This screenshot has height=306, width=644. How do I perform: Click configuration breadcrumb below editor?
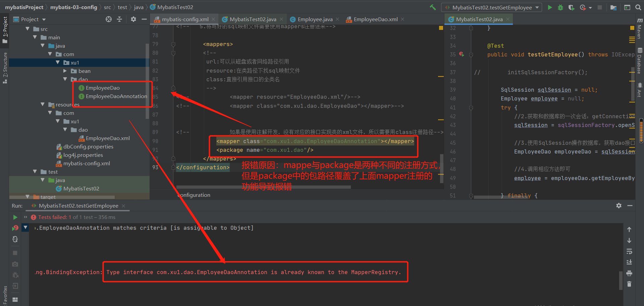point(194,195)
